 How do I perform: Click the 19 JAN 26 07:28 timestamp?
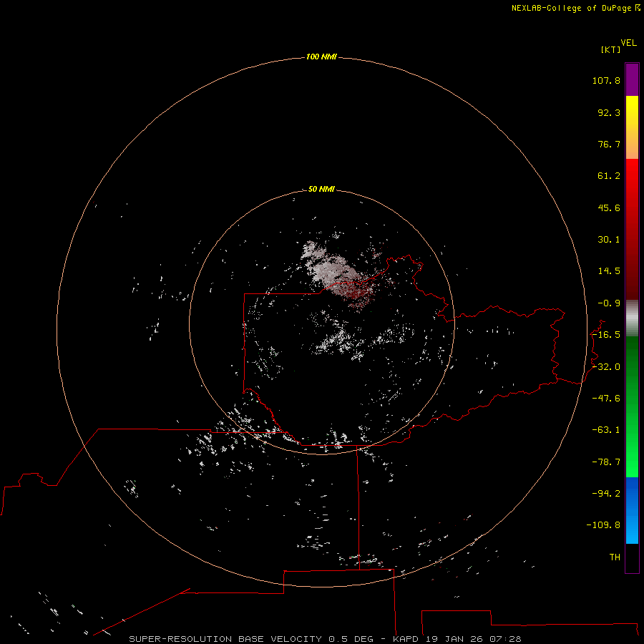pyautogui.click(x=474, y=639)
